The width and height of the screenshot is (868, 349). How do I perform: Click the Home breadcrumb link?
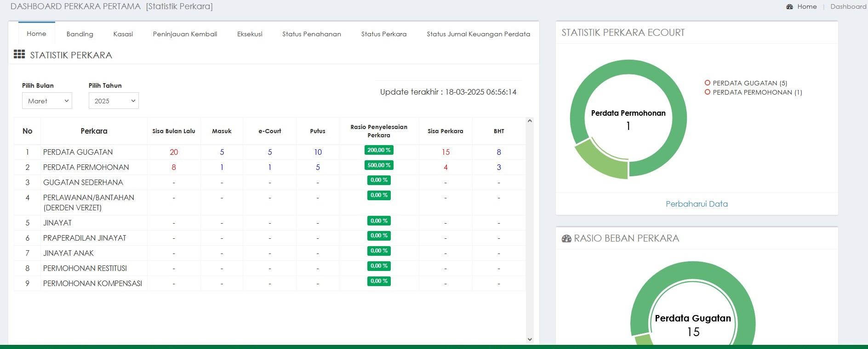[x=807, y=7]
